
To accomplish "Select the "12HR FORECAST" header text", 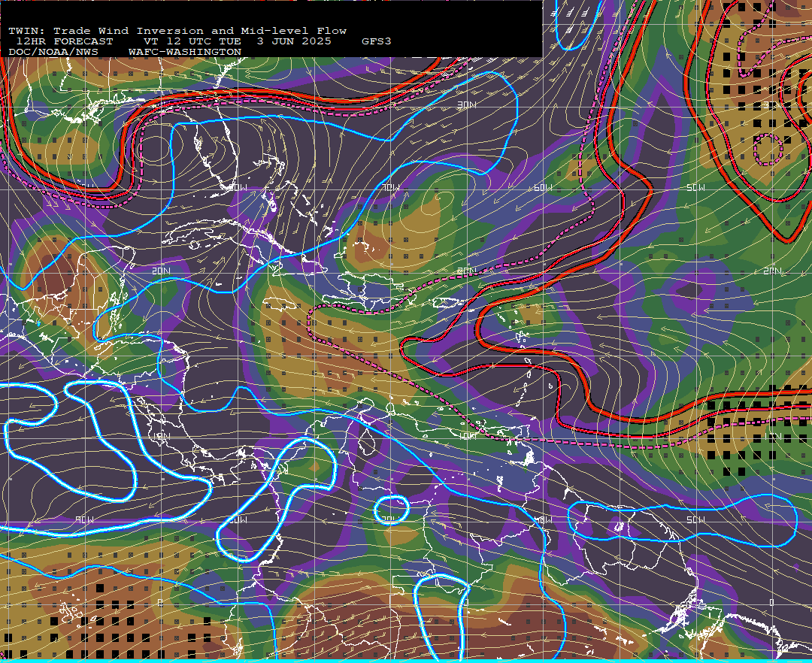I will click(65, 41).
